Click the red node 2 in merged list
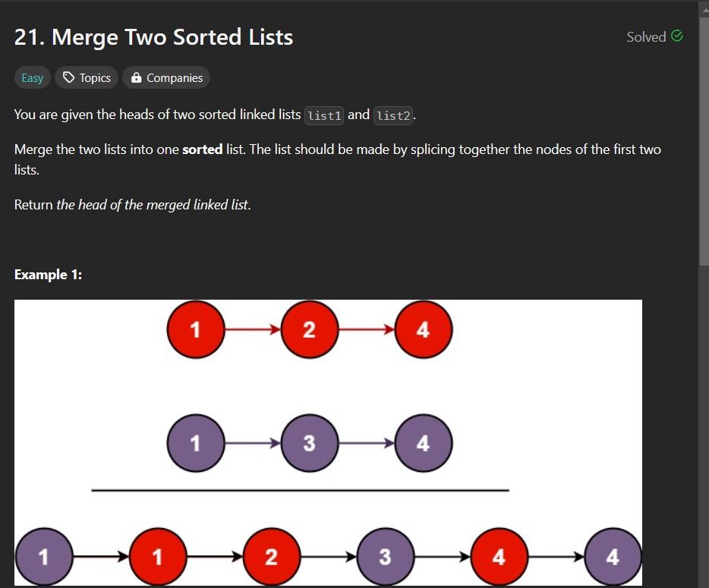 tap(271, 556)
